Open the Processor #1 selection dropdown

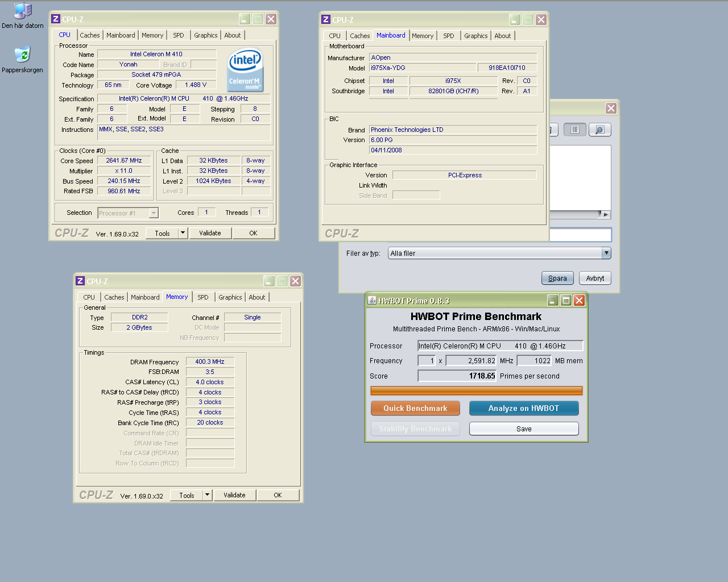pos(154,213)
